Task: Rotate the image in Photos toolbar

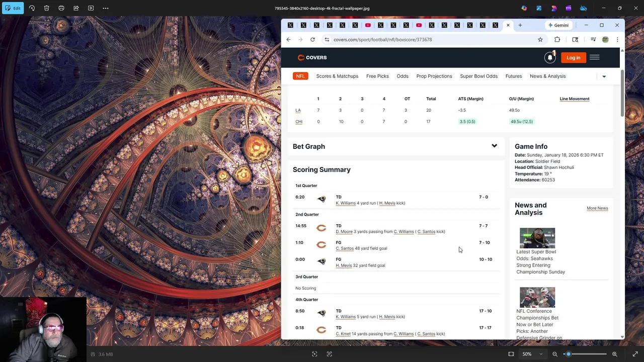Action: tap(32, 8)
